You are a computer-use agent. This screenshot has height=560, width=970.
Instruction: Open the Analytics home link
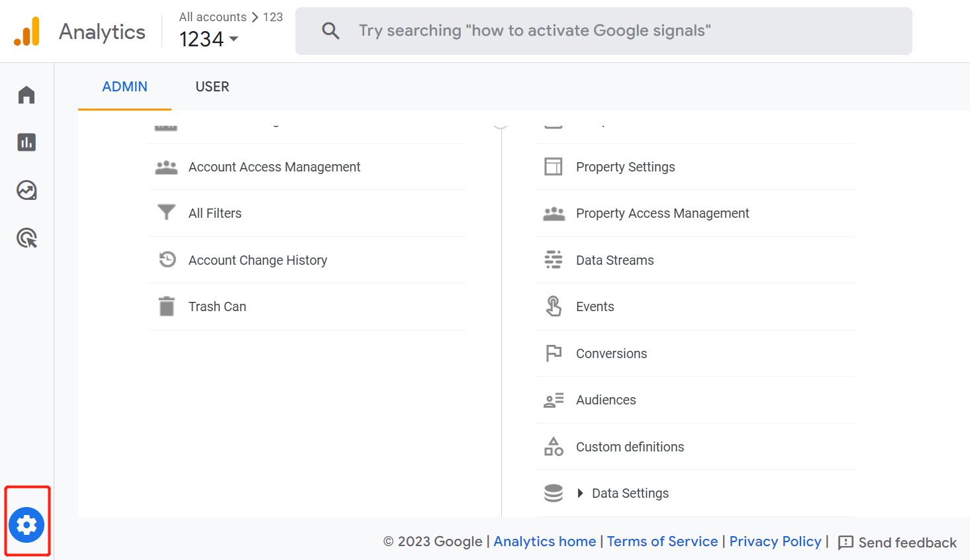tap(544, 541)
